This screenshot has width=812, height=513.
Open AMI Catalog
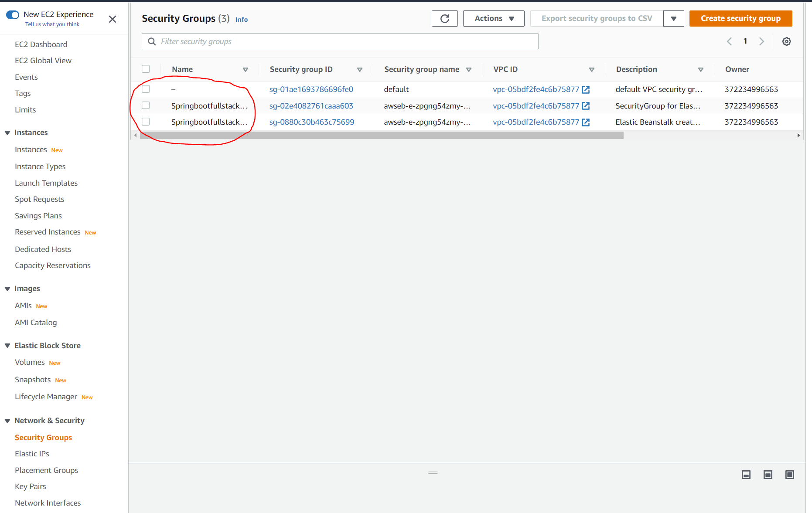[36, 323]
